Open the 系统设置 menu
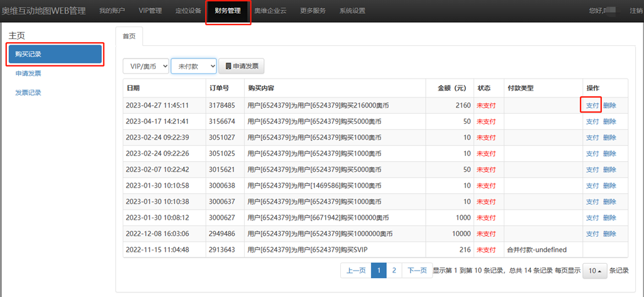Screen dimensions: 644x297 tap(352, 11)
